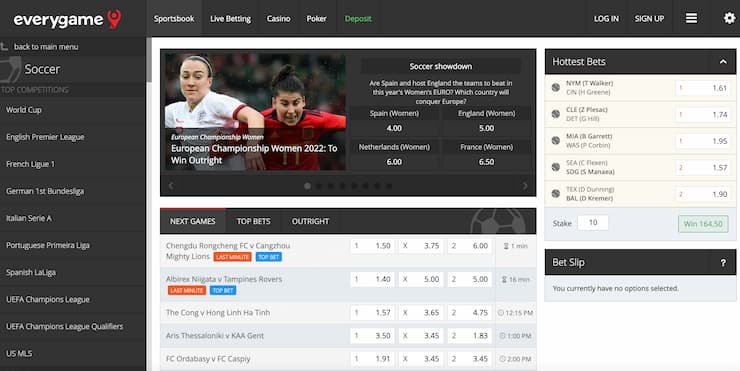The image size is (740, 371).
Task: Open US MLS competition
Action: coord(73,354)
